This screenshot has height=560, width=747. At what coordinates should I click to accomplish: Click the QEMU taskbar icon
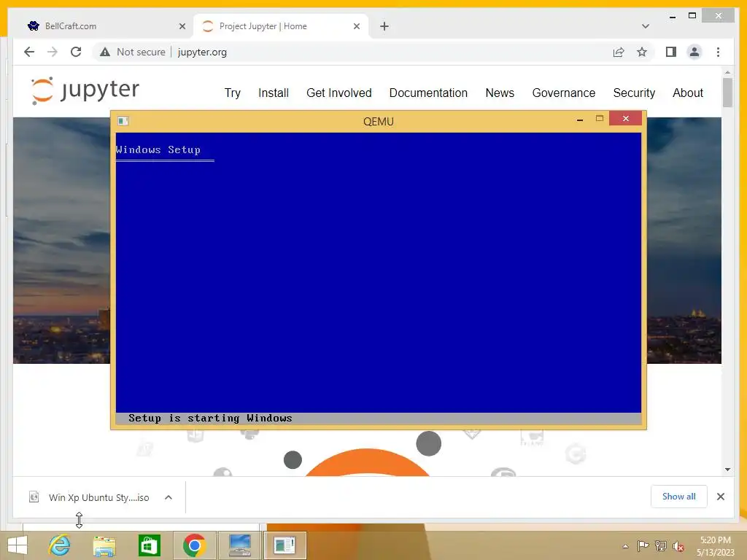tap(285, 545)
